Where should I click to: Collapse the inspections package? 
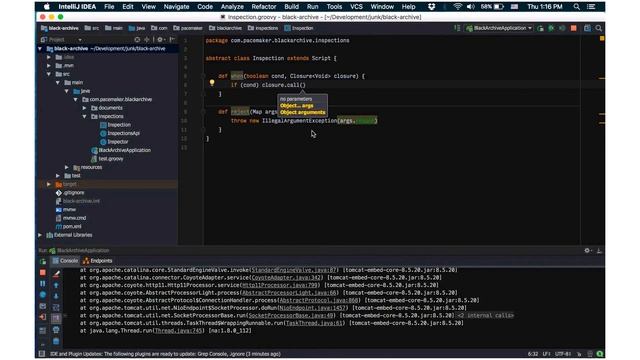[x=84, y=117]
